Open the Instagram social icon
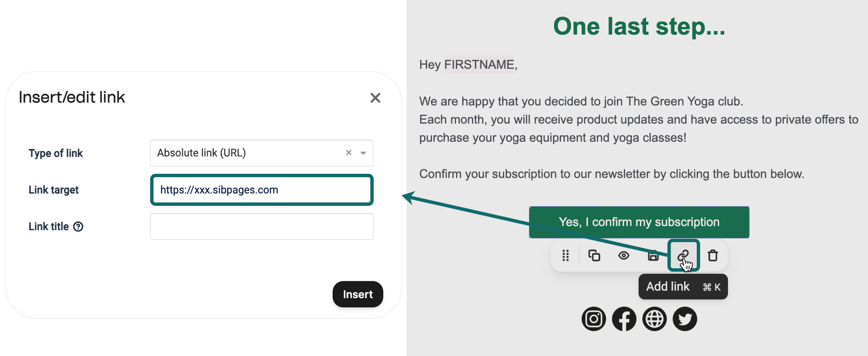868x356 pixels. 593,319
